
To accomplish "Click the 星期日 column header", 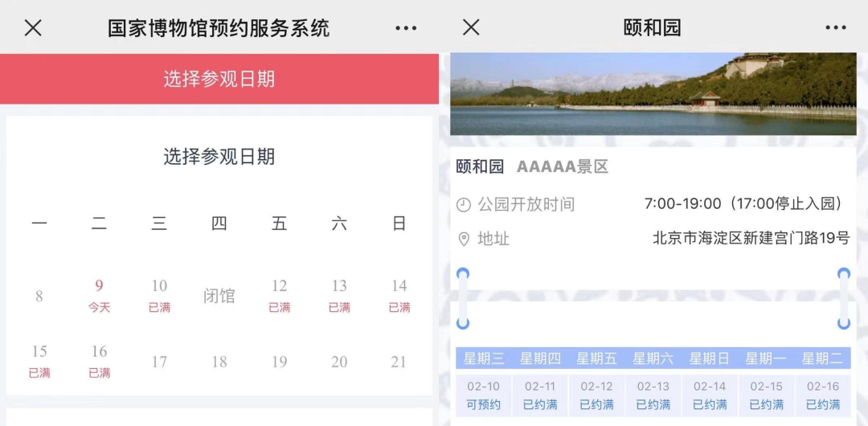I will tap(710, 358).
